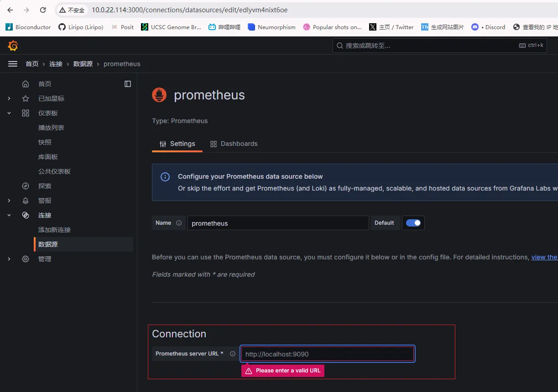Switch to the Dashboards tab

[x=234, y=144]
